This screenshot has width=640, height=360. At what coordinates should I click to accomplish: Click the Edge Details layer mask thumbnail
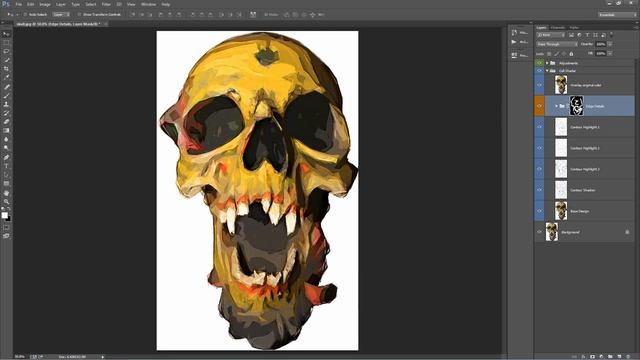click(x=577, y=106)
